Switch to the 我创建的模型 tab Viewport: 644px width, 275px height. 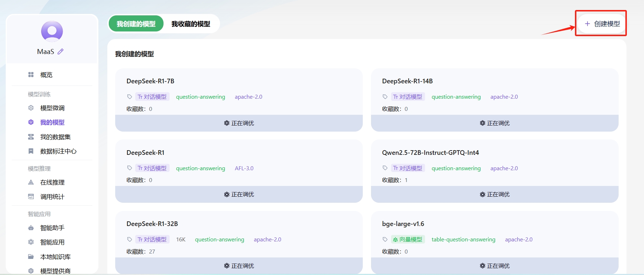(136, 24)
